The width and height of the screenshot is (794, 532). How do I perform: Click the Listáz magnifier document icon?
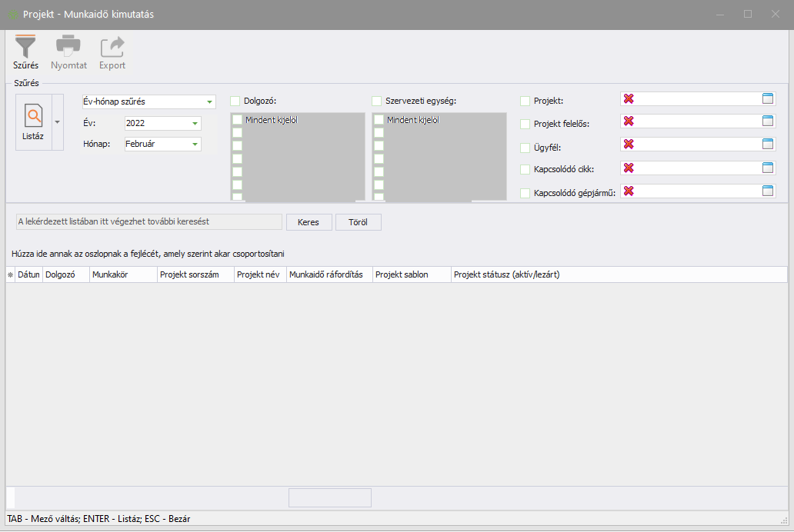click(x=33, y=116)
